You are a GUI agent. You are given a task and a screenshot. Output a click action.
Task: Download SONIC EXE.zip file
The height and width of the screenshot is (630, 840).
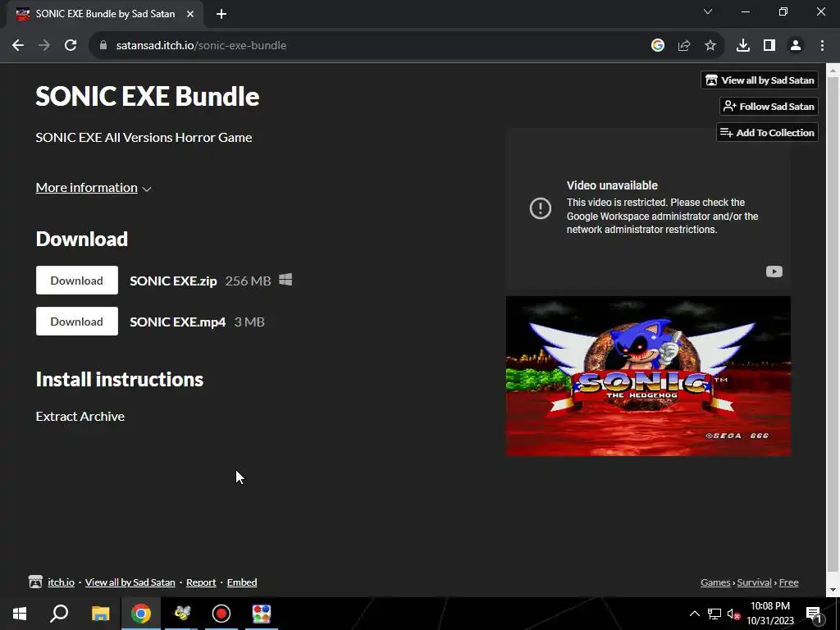point(77,281)
